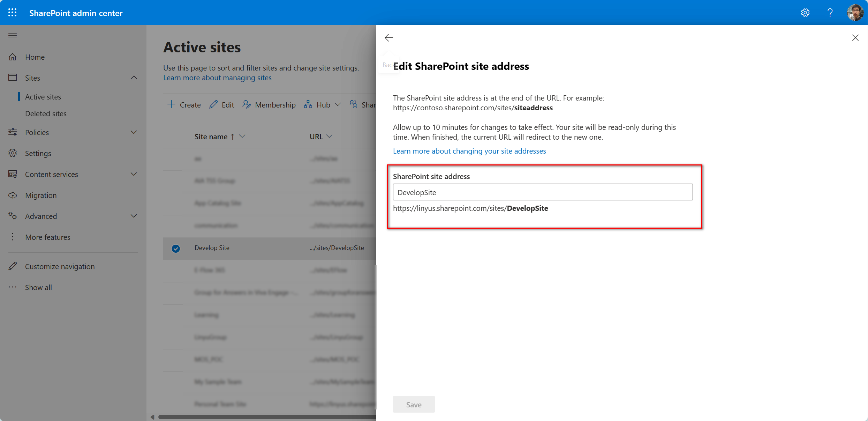This screenshot has height=421, width=868.
Task: Click the https://linyus.sharepoint.com/sites/DevelopSite preview text
Action: 470,208
